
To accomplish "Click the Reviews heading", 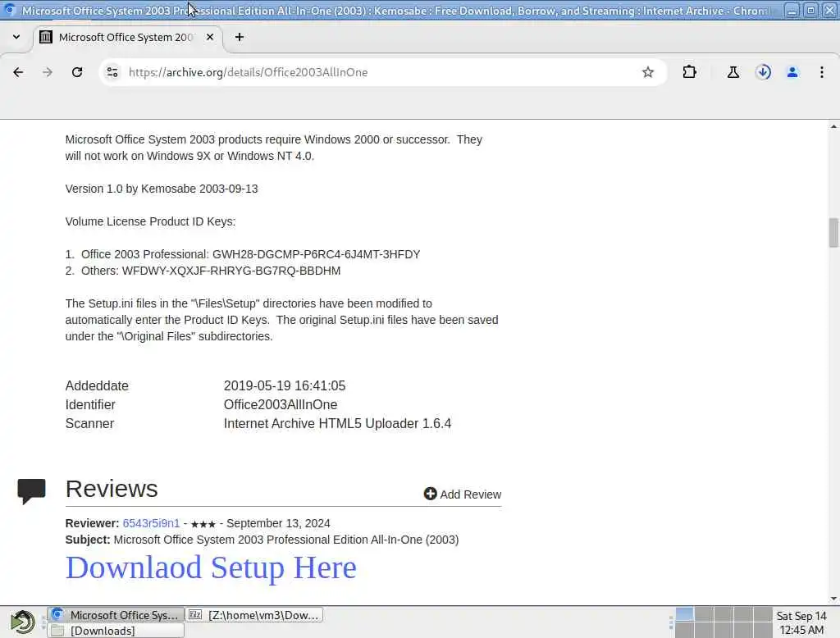I will [112, 489].
